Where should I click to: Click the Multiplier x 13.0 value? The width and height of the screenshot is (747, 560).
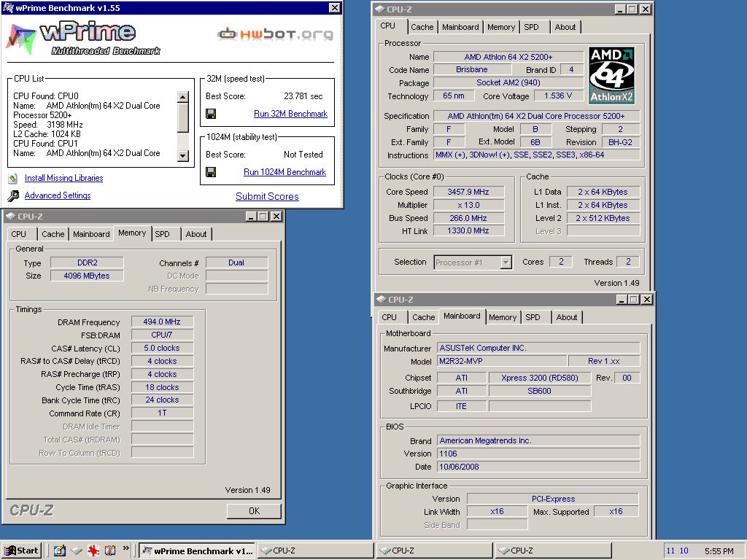tap(468, 205)
